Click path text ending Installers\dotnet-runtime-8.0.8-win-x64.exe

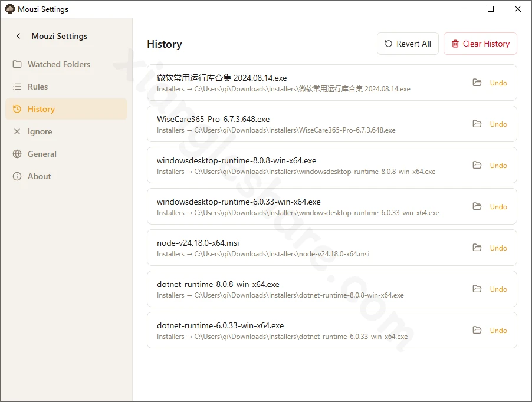pos(280,295)
